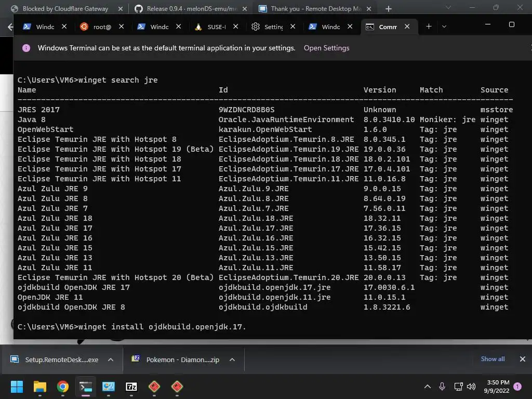Image resolution: width=532 pixels, height=399 pixels.
Task: Open File Explorer from taskbar
Action: [39, 387]
